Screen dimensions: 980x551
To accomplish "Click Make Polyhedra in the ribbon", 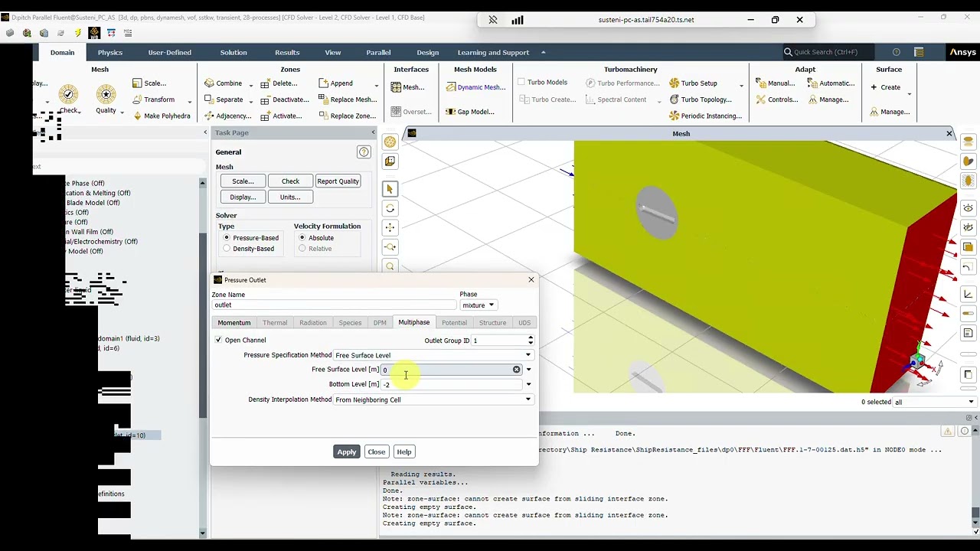I will [161, 116].
